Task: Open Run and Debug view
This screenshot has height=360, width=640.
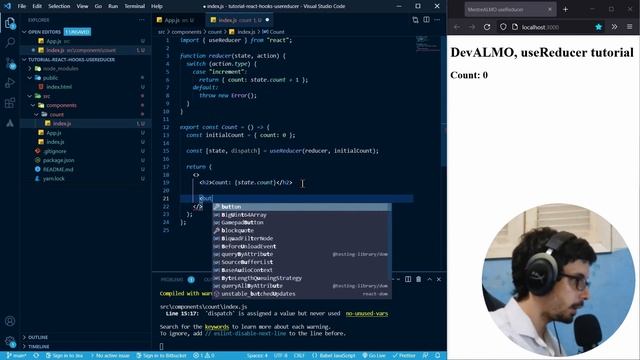Action: click(x=10, y=82)
